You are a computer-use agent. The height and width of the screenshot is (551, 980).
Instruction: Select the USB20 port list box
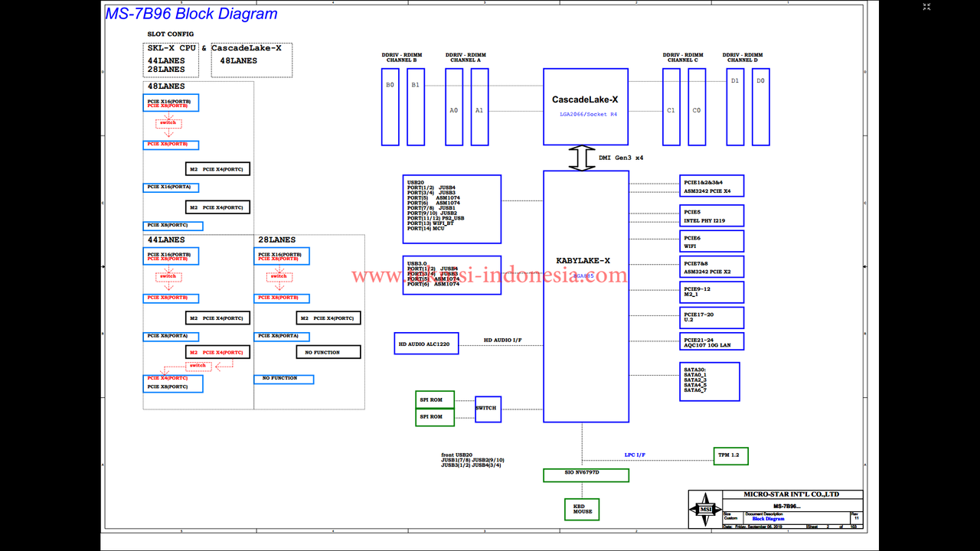452,209
